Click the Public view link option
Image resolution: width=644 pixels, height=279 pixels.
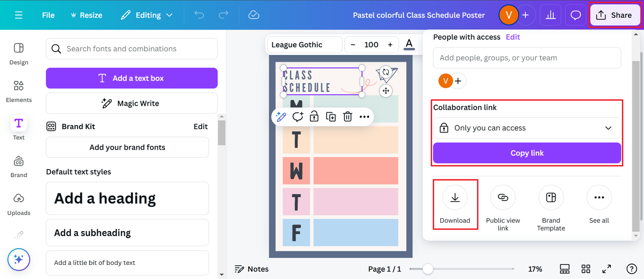coord(503,208)
